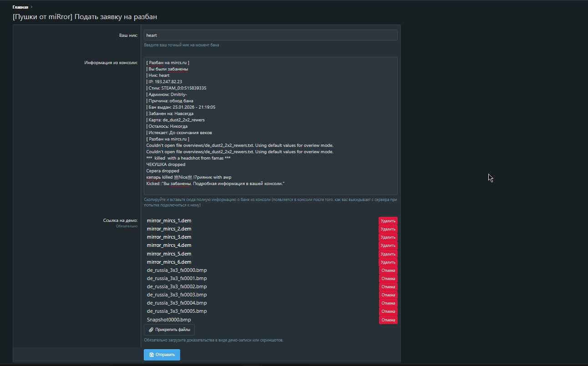Viewport: 588px width, 366px height.
Task: Remove the mirror_mircs_4.dem file
Action: click(388, 246)
